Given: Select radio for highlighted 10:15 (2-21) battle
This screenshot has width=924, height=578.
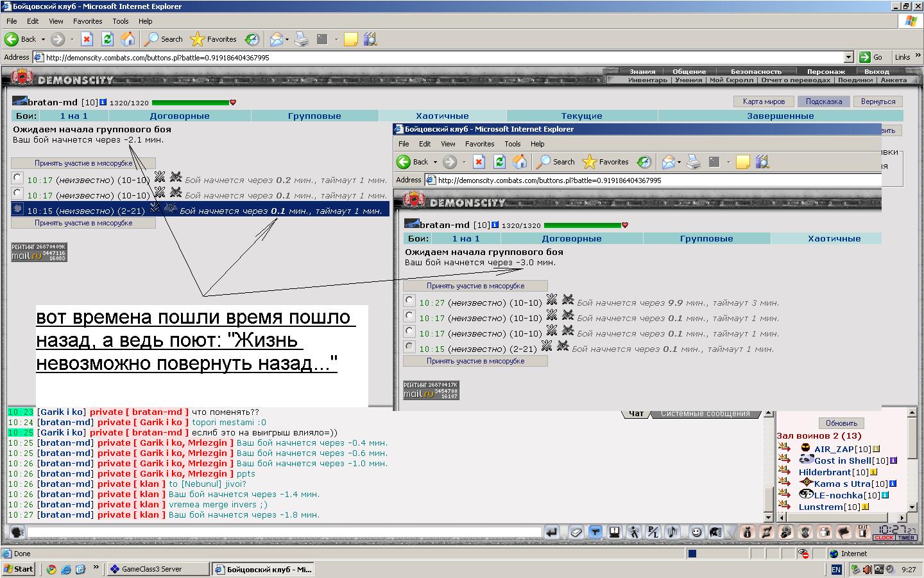Looking at the screenshot, I should tap(17, 208).
